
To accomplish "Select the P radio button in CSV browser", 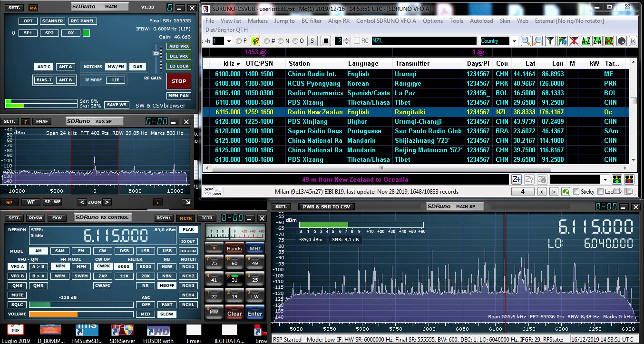I will [240, 41].
